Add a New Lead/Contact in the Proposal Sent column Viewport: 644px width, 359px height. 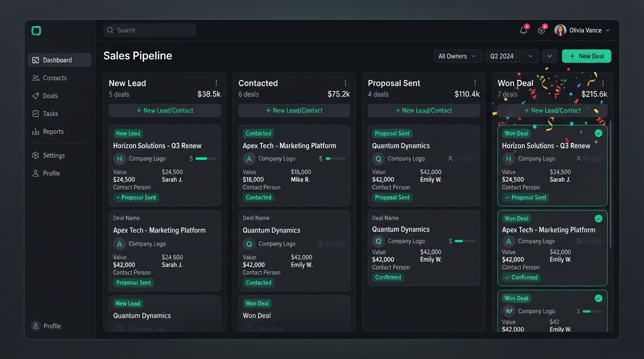tap(424, 110)
